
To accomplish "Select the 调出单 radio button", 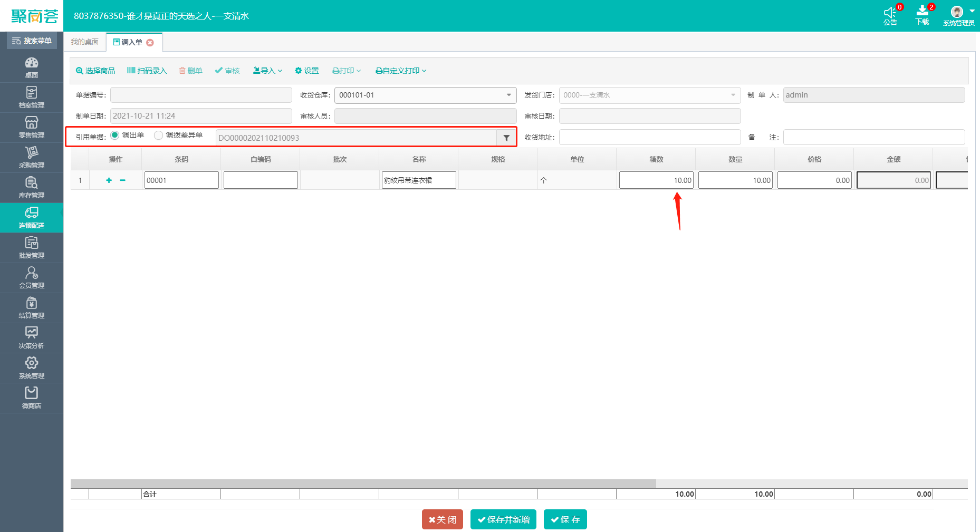I will pos(114,135).
